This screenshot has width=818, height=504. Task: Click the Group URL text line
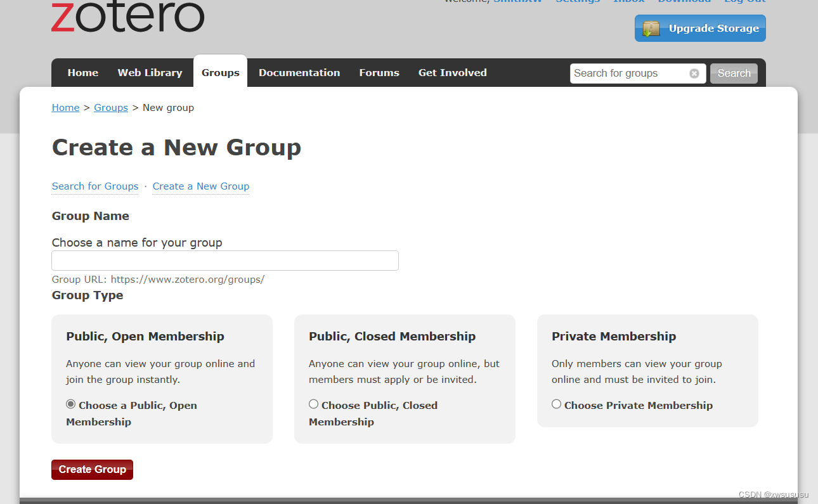(158, 280)
